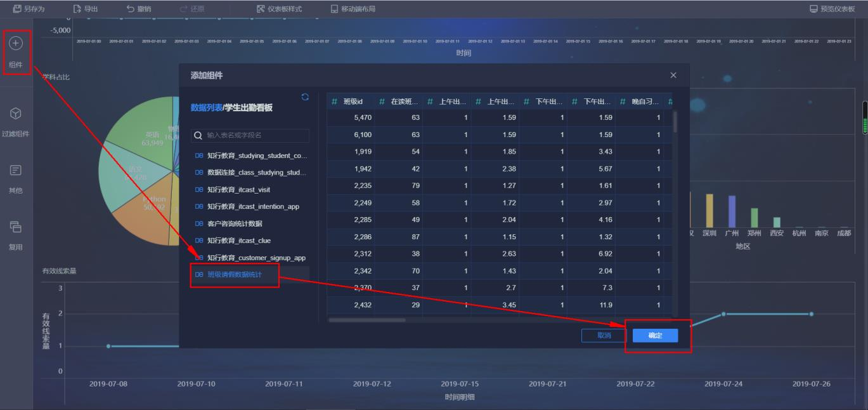Click cell value 6.92
Image resolution: width=868 pixels, height=410 pixels.
[x=606, y=254]
